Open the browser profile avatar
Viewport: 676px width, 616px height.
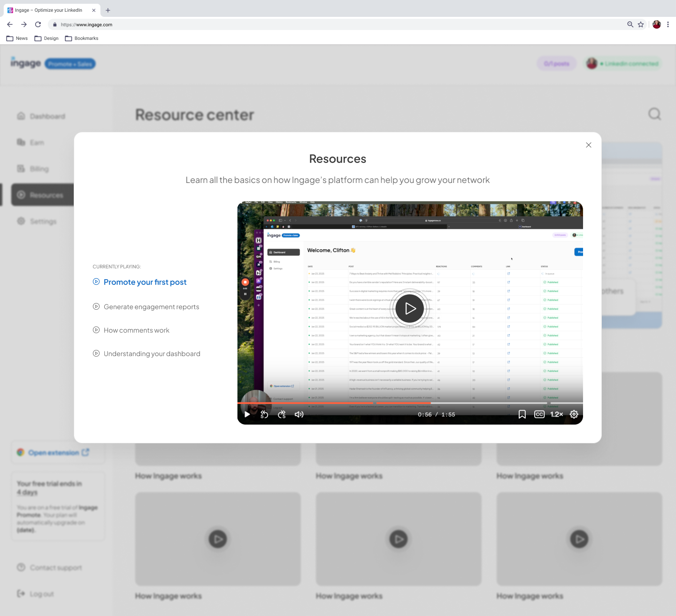tap(657, 24)
